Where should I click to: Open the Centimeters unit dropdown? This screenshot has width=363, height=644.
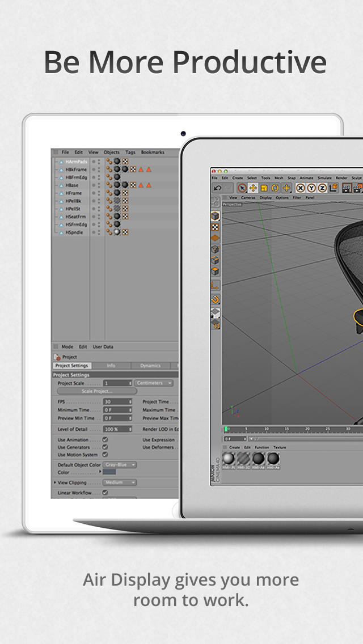[154, 383]
